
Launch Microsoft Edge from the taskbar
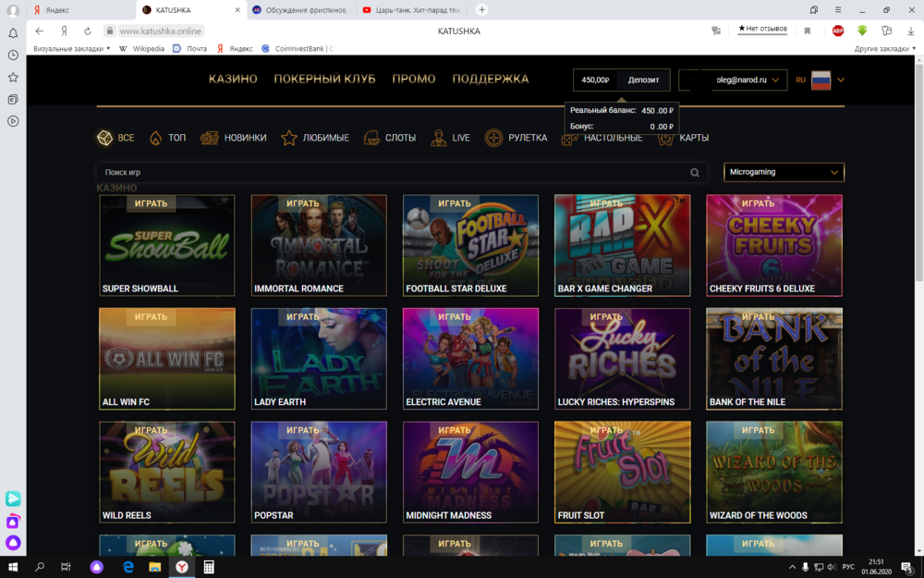128,567
